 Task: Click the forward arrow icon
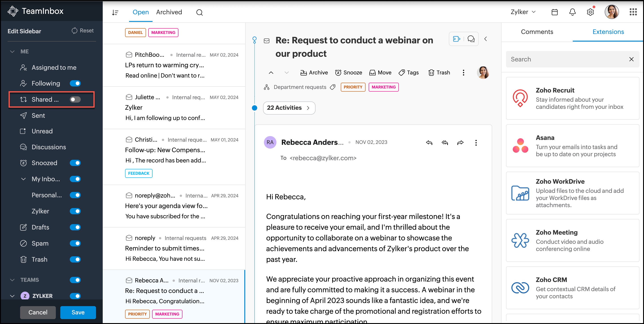460,143
